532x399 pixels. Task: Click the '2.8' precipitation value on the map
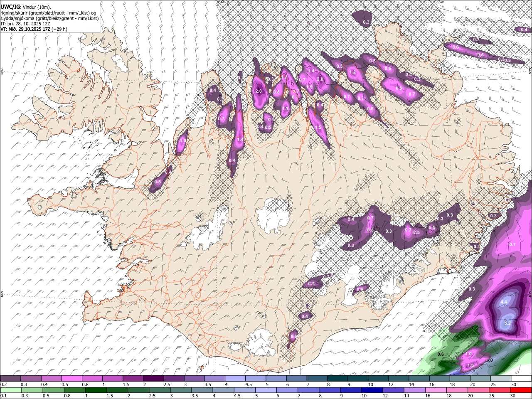pyautogui.click(x=259, y=91)
